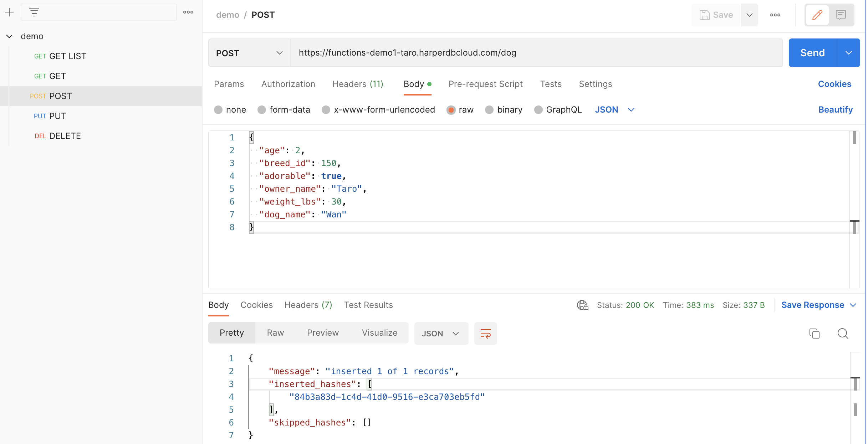This screenshot has width=868, height=444.
Task: Select the form-data radio button
Action: [x=262, y=110]
